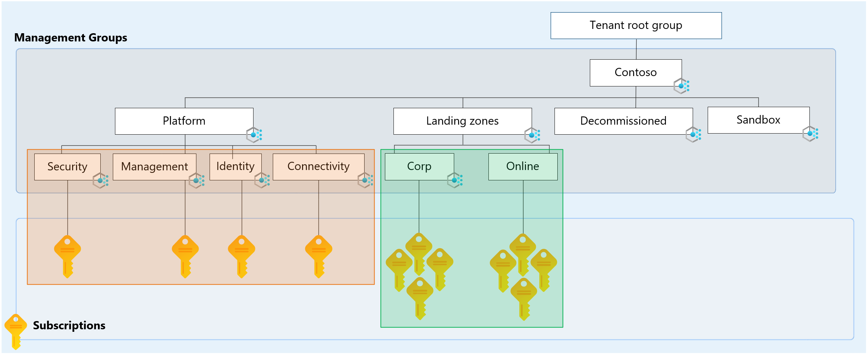Image resolution: width=868 pixels, height=355 pixels.
Task: Click the policy icon on Platform box
Action: click(x=254, y=135)
